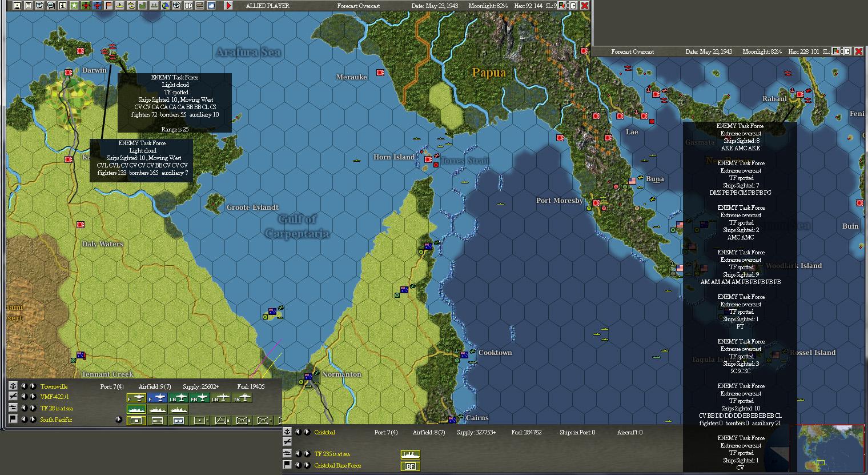The height and width of the screenshot is (475, 868).
Task: Click the left arrow beside TF 235 is at sea
Action: [x=298, y=454]
